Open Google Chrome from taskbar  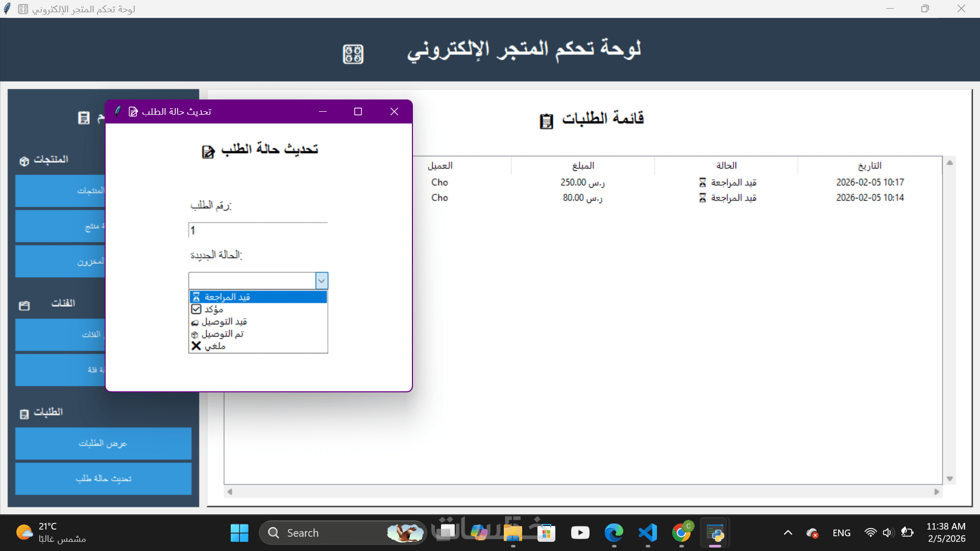(681, 533)
